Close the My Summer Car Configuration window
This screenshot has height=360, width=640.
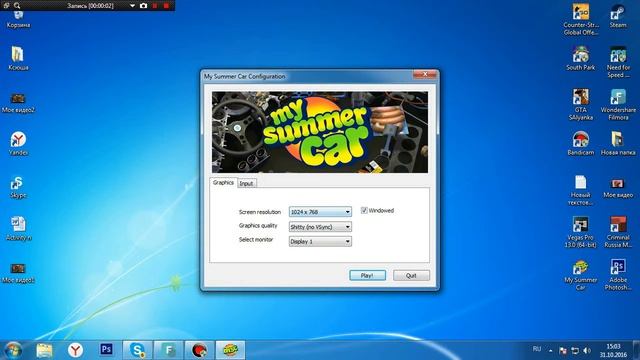tap(425, 75)
